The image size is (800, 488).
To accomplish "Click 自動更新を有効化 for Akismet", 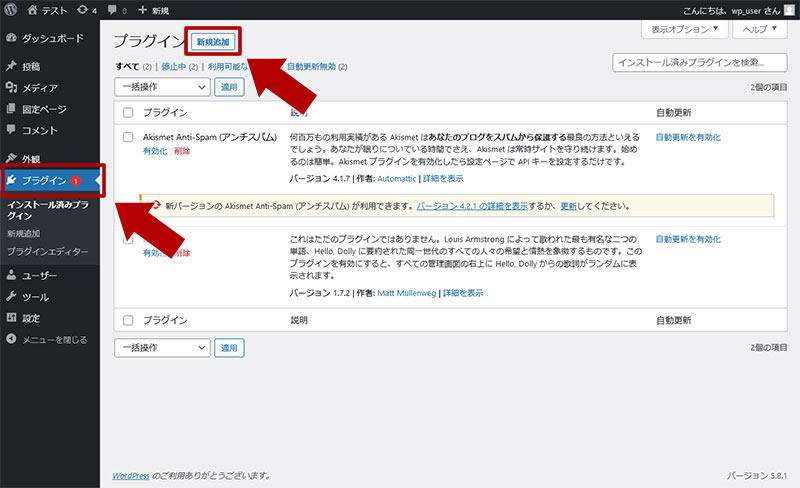I will [688, 137].
